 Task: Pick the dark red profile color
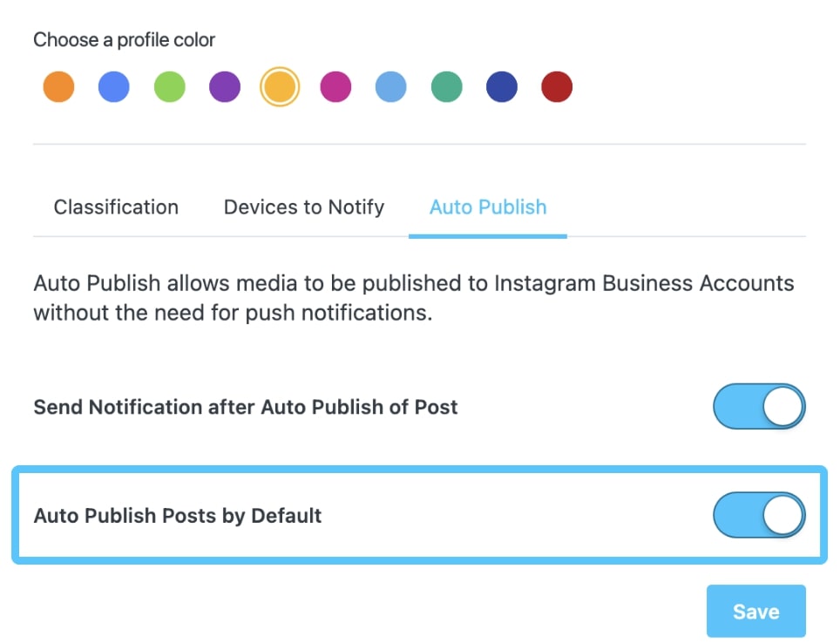coord(557,87)
